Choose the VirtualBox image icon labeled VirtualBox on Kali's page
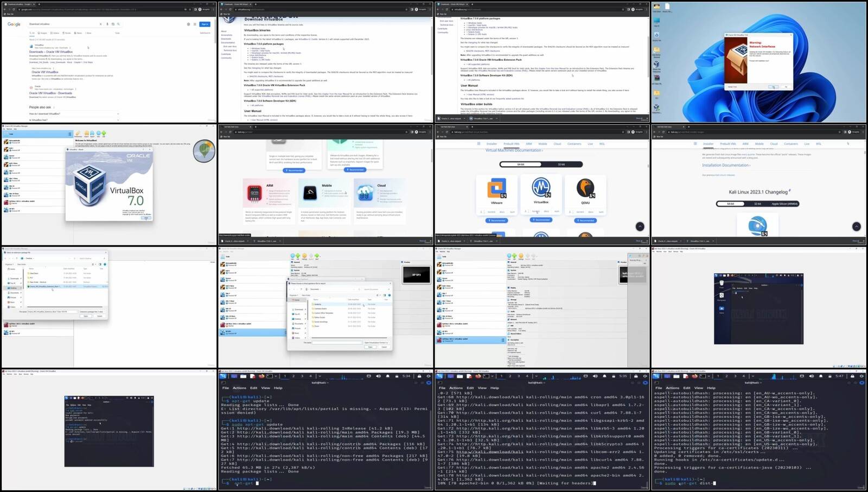This screenshot has width=868, height=492. [x=541, y=187]
